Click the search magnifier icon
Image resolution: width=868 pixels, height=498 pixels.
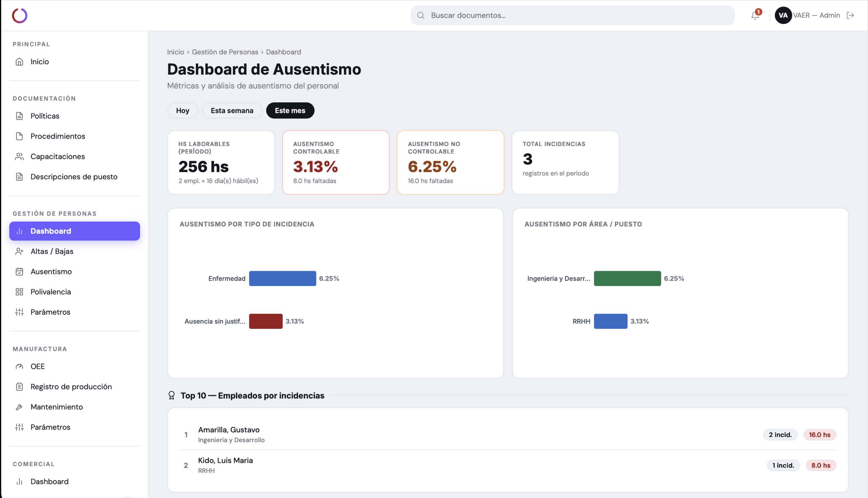(421, 15)
